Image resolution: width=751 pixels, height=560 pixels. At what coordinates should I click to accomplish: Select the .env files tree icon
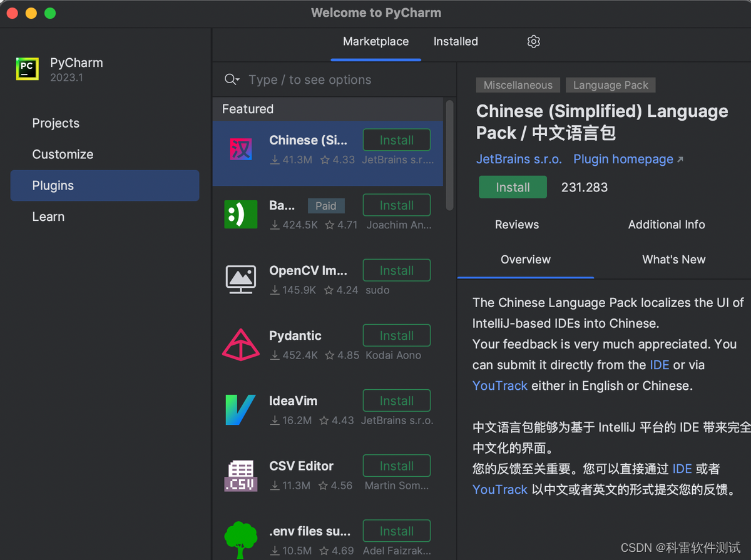pos(241,540)
